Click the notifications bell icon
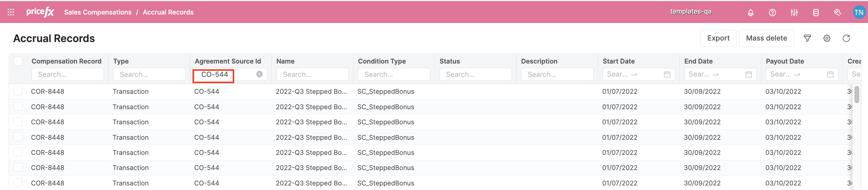Screen dimensions: 868x190 [750, 12]
